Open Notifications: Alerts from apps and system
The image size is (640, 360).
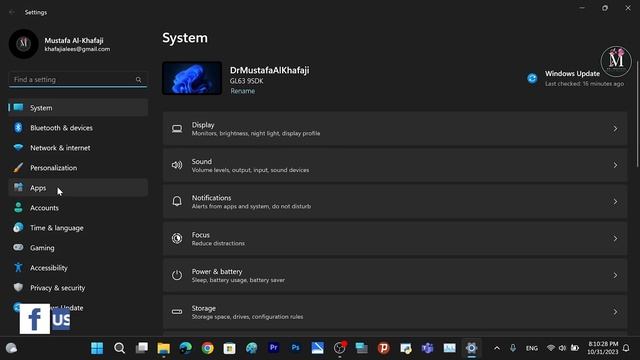click(x=395, y=202)
